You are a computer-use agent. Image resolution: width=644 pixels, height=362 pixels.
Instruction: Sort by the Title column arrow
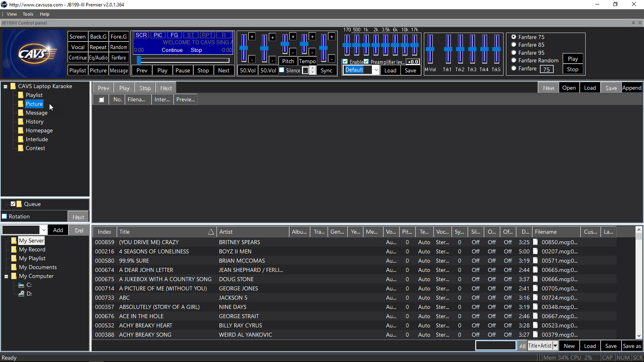(211, 232)
